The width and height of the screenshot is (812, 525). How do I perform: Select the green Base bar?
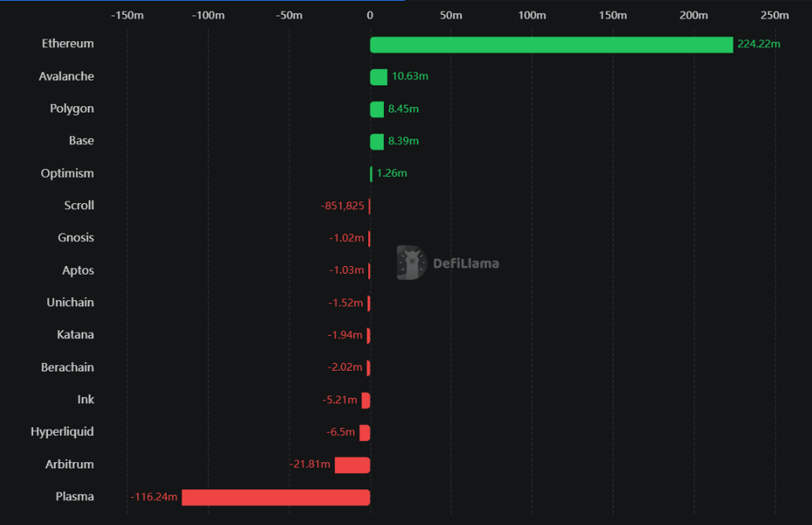[377, 142]
